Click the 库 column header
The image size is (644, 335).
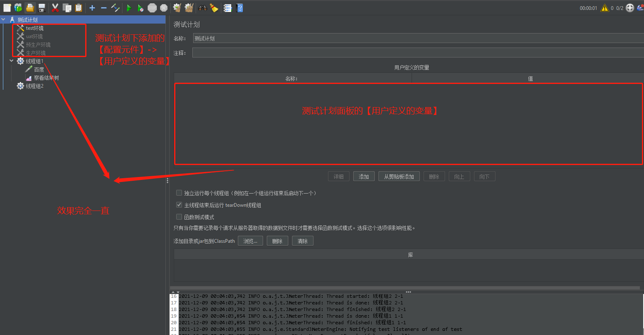(x=409, y=255)
